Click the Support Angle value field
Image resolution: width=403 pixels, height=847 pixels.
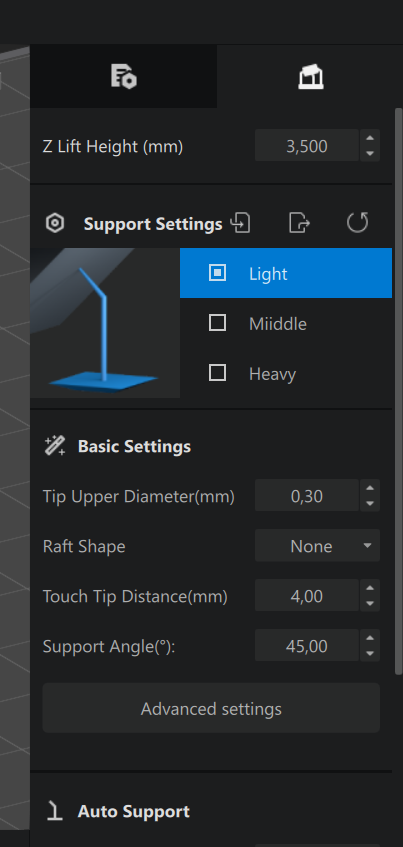click(307, 646)
